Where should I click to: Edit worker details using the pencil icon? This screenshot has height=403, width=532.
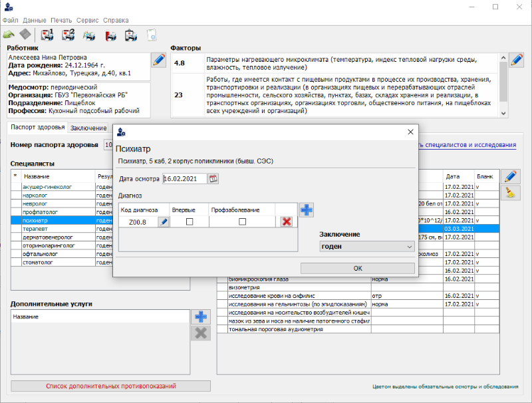pyautogui.click(x=159, y=61)
